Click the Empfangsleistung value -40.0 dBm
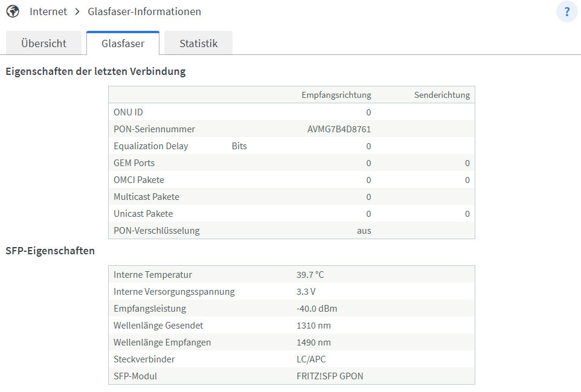Viewport: 581px width, 392px height. 317,308
